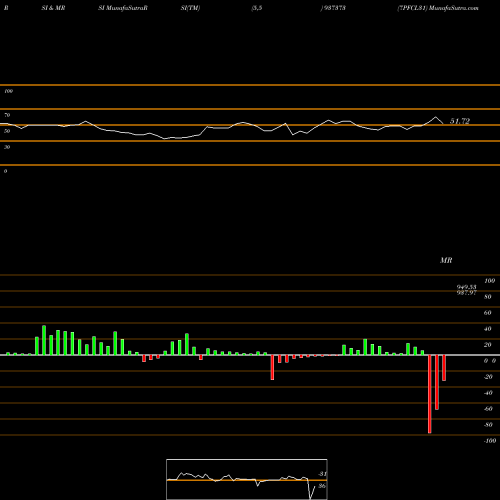The image size is (500, 500).
Task: Click the tallest green MR bar on the left
Action: pos(44,340)
